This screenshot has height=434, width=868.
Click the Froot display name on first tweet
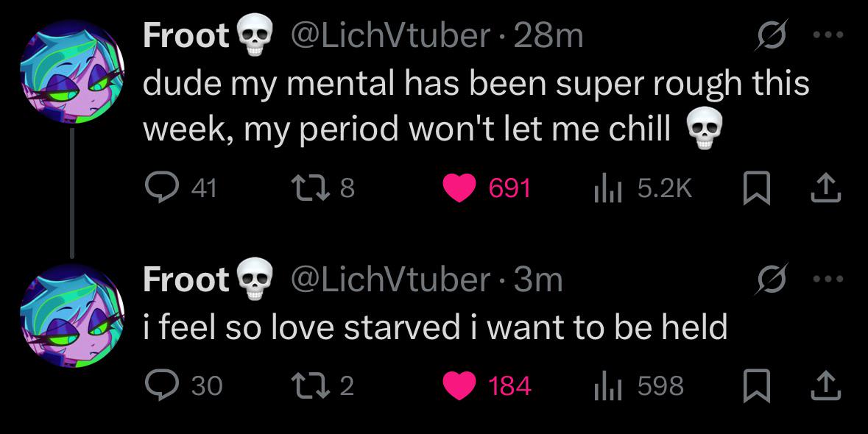(186, 35)
